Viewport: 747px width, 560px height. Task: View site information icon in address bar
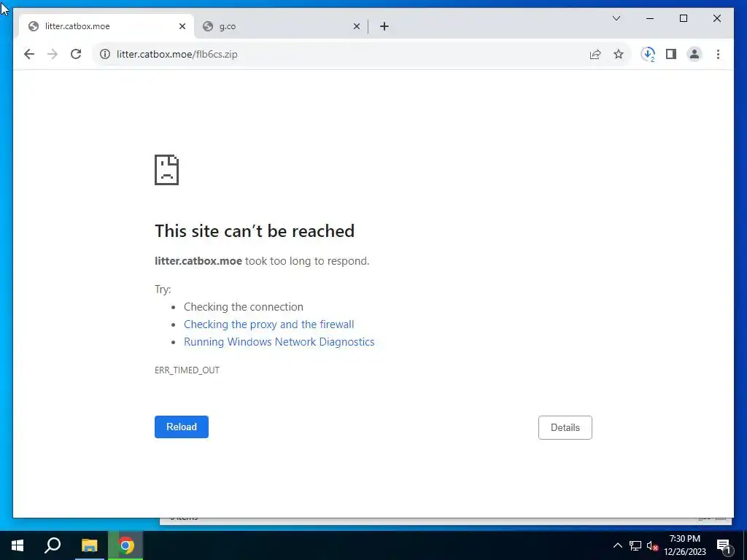coord(105,54)
